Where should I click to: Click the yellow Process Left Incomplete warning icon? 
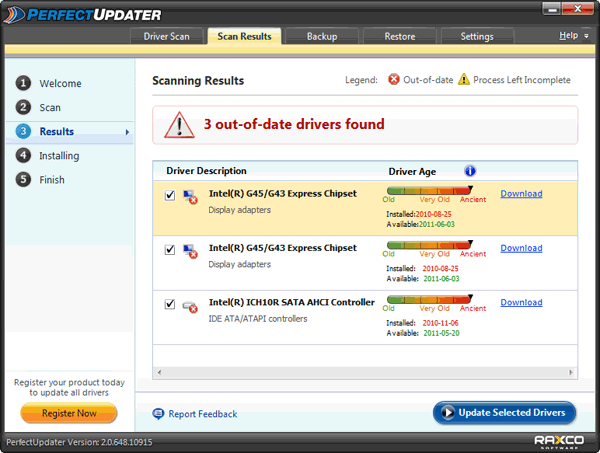click(464, 79)
